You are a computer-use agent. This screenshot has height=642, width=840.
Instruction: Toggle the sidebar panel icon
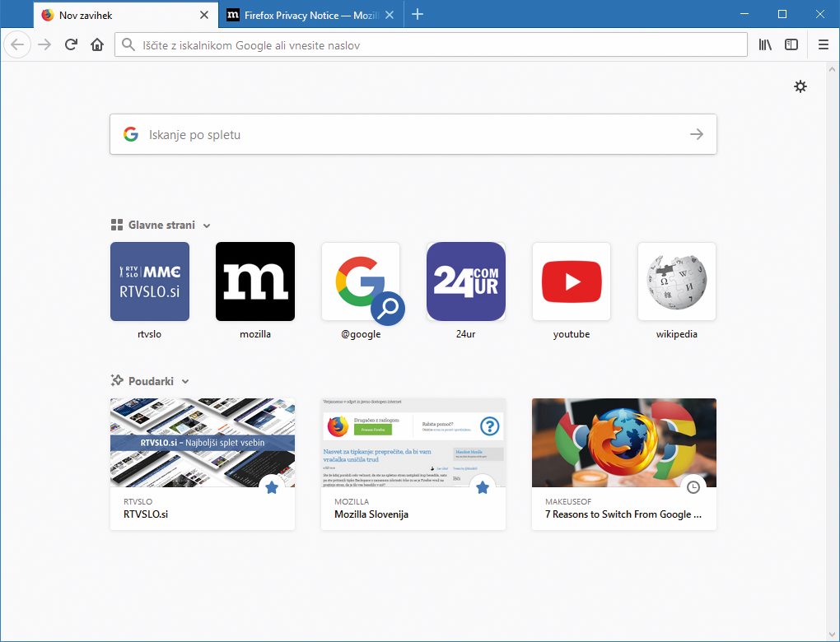(791, 45)
